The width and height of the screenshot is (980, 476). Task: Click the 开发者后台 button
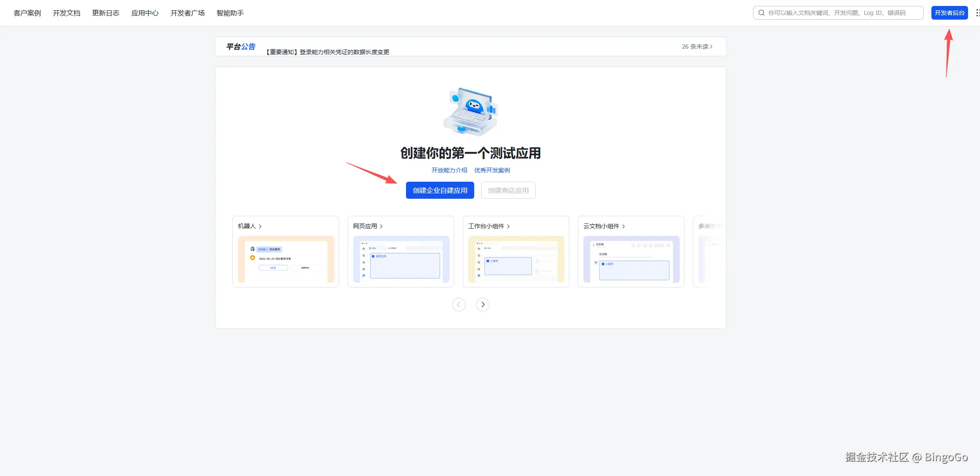[x=949, y=12]
